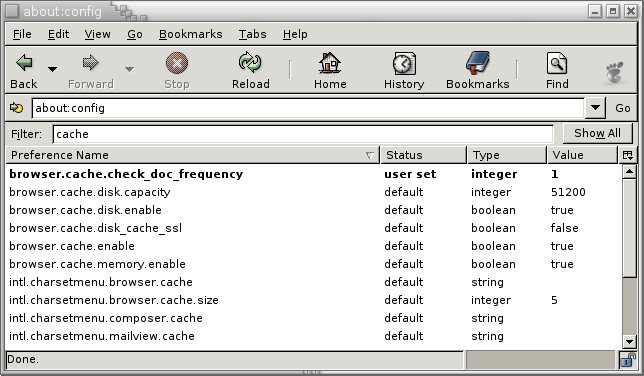Viewport: 644px width, 376px height.
Task: Click the Stop toolbar icon
Action: [177, 63]
